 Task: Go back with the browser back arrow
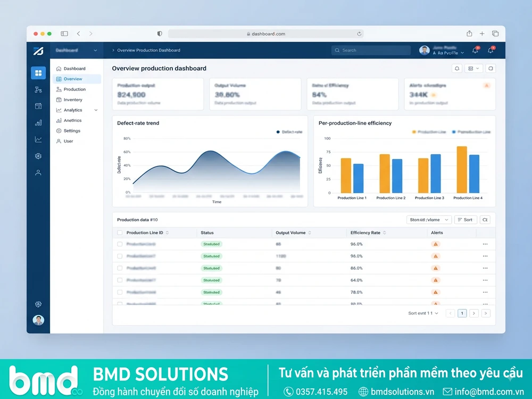pyautogui.click(x=79, y=34)
